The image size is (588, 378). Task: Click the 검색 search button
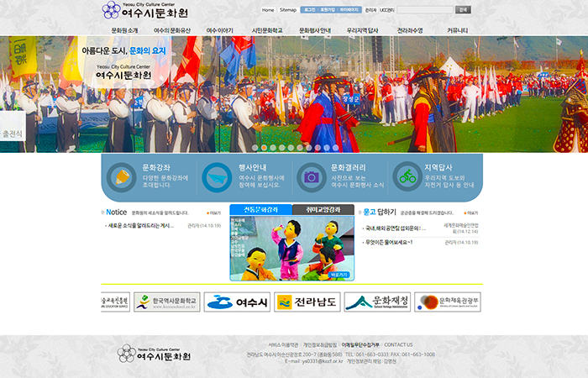click(x=463, y=10)
